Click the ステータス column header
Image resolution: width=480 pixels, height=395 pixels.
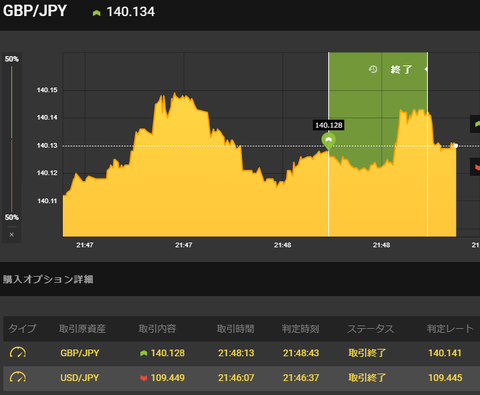371,329
